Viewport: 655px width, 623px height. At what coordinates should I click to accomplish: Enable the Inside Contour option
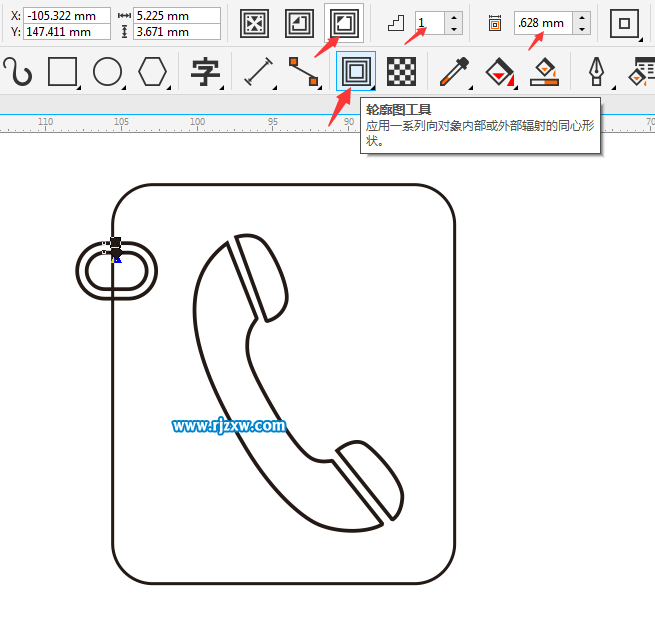(299, 23)
